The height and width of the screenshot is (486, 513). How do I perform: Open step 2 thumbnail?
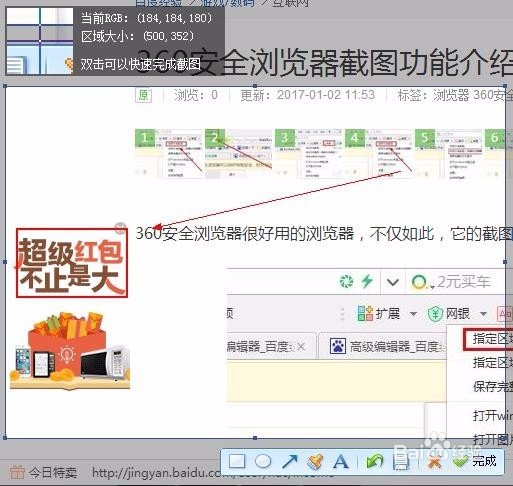pos(238,154)
